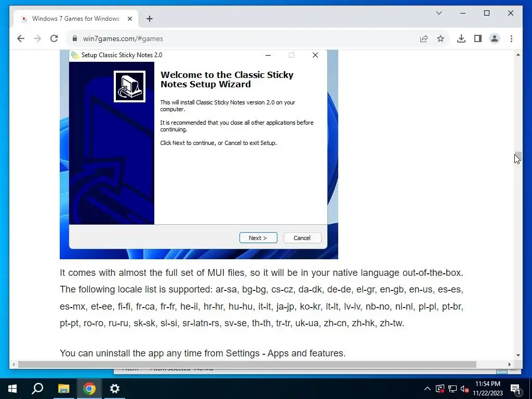Open Chrome tab search chevron
This screenshot has width=532, height=399.
pos(438,13)
